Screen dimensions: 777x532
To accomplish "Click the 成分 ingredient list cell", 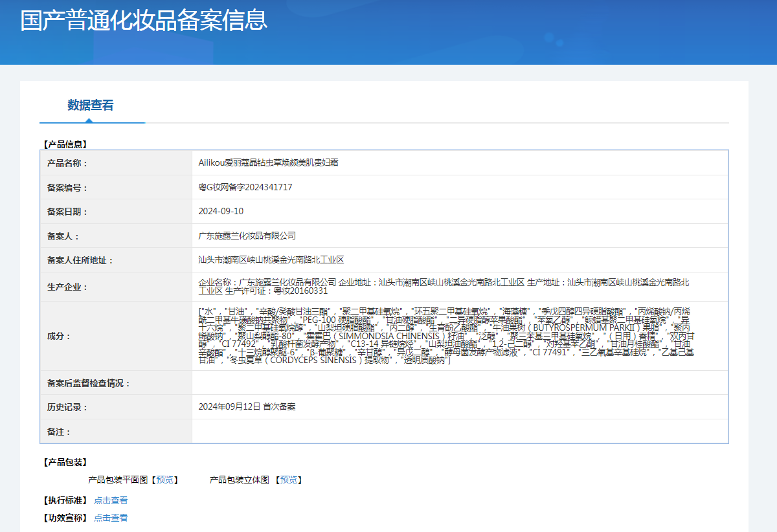I will tap(453, 337).
